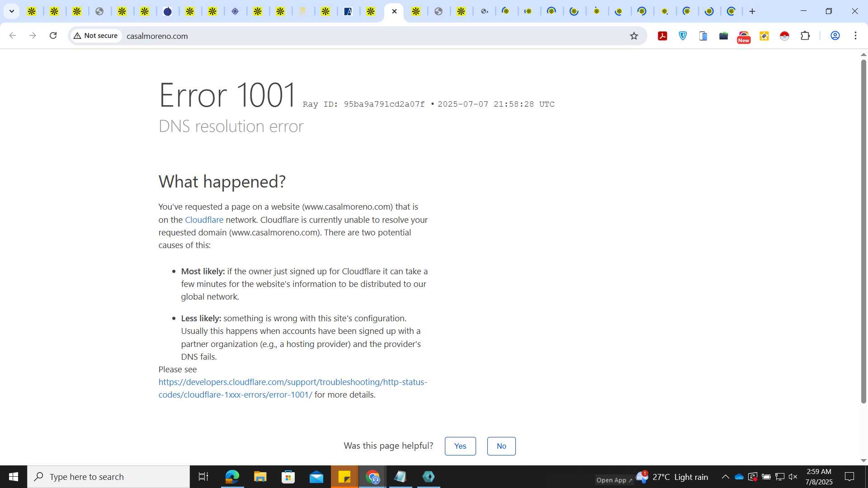
Task: Open the Chrome three-dot menu
Action: point(855,36)
